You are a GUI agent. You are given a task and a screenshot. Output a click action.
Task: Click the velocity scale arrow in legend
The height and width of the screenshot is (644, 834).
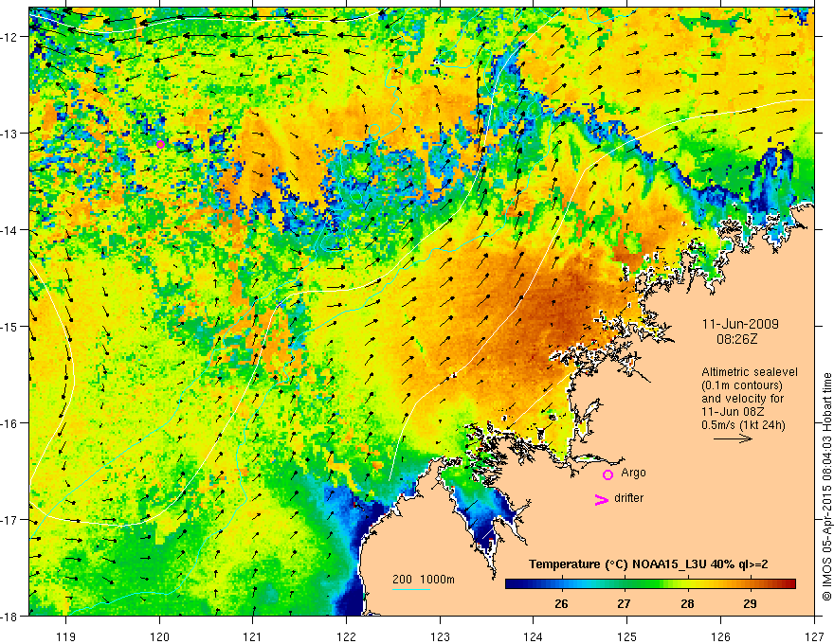[733, 438]
